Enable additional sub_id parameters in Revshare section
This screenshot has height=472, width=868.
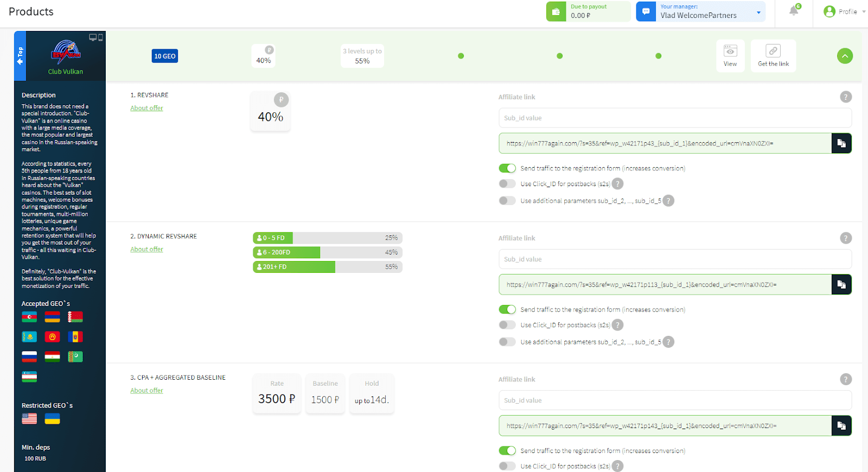pyautogui.click(x=507, y=201)
